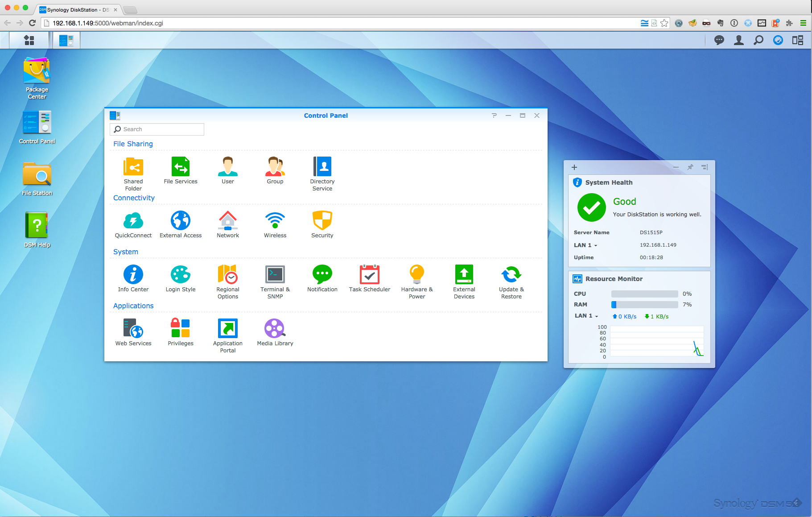Open QuickConnect settings
Screen dimensions: 812x517
(x=133, y=224)
